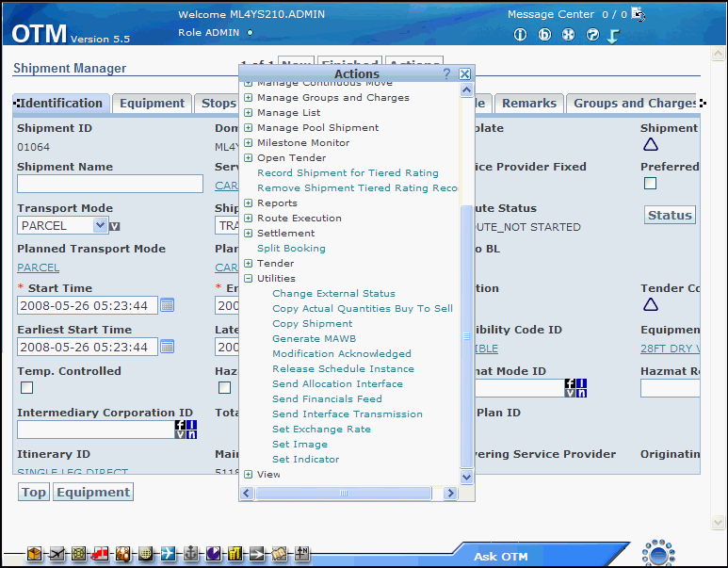Toggle the Preferred checkbox

(x=651, y=184)
